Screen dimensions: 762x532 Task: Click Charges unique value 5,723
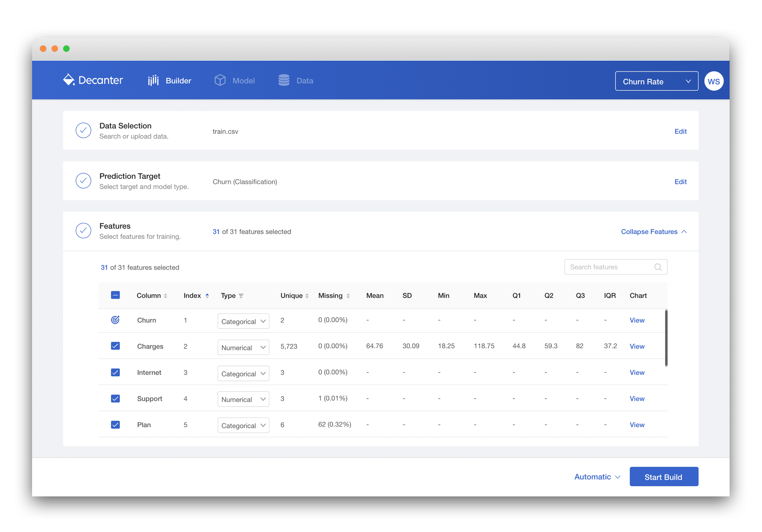pyautogui.click(x=289, y=346)
